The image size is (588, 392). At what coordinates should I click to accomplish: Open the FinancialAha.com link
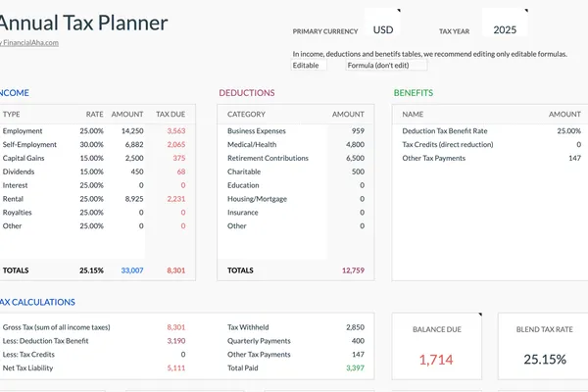point(30,43)
